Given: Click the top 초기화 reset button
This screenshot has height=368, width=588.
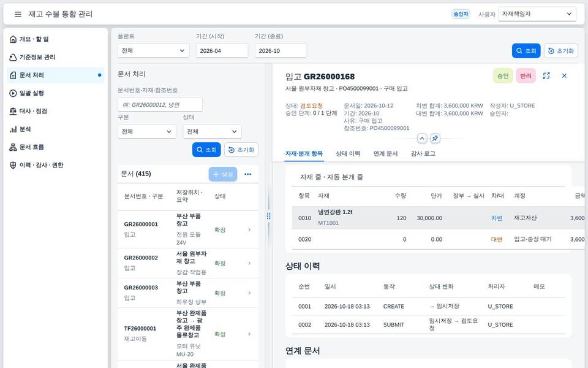Looking at the screenshot, I should coord(561,51).
